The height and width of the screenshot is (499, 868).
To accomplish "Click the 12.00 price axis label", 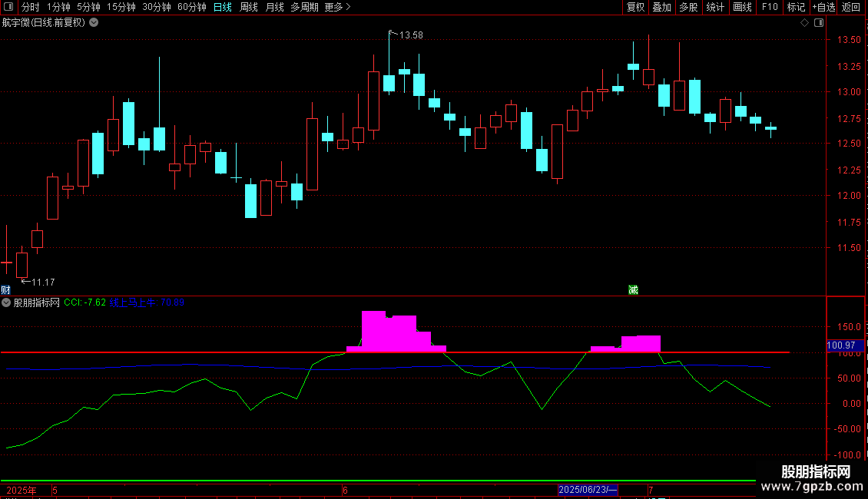I will click(x=849, y=196).
